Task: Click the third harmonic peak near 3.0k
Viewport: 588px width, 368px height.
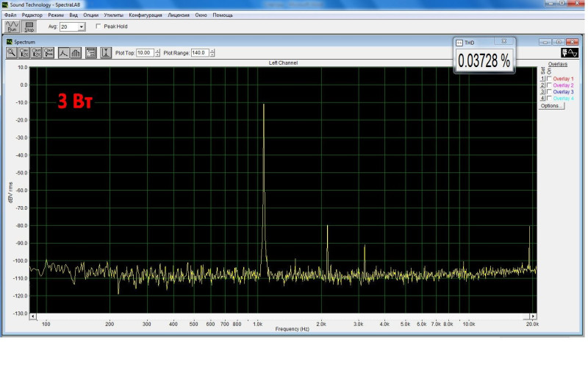Action: pos(365,246)
